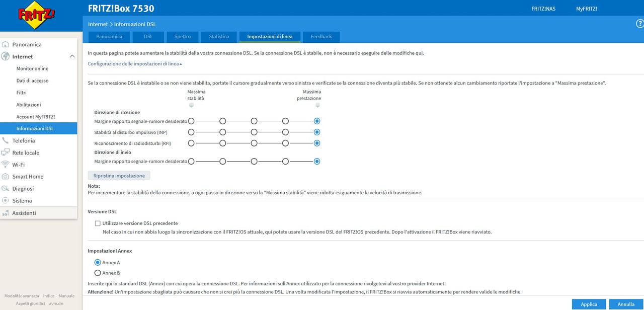Click the Internet globe icon in sidebar
This screenshot has width=644, height=310.
(6, 56)
